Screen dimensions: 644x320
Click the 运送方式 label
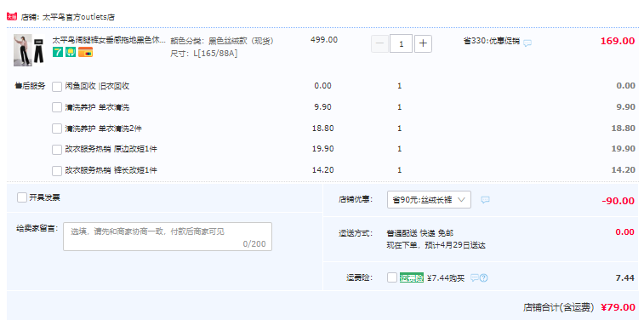[356, 233]
